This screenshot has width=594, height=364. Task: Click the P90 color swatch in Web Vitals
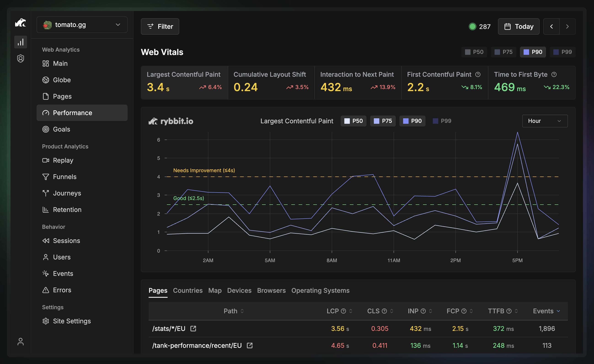pyautogui.click(x=526, y=52)
